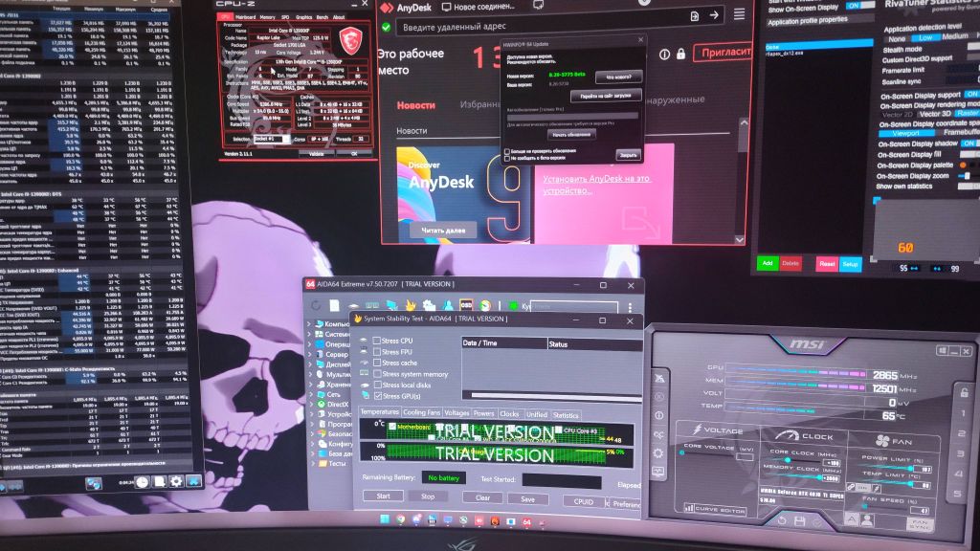Click the Chrome icon on the taskbar
The image size is (980, 551).
tap(400, 519)
